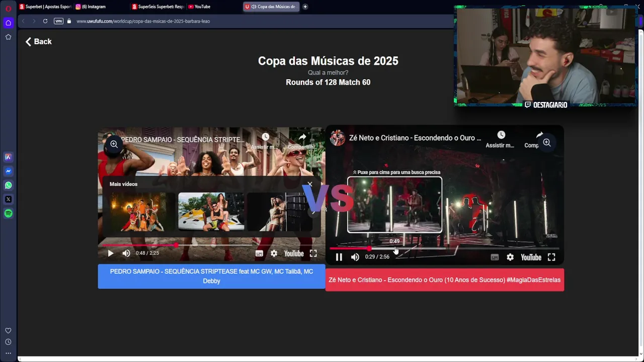This screenshot has height=362, width=644.
Task: Vote for PEDRO SAMPAIO - SEQUÊNCIA STRIPTEASE
Action: pos(211,276)
